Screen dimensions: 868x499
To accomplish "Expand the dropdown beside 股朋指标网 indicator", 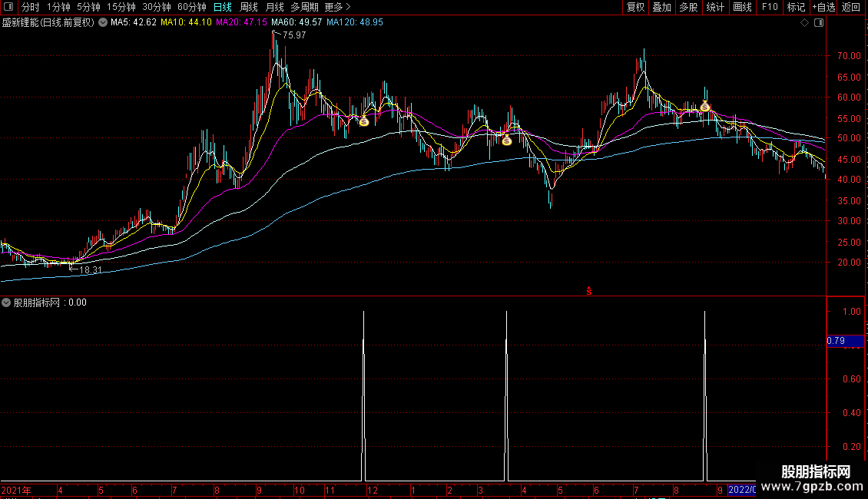I will pyautogui.click(x=6, y=302).
